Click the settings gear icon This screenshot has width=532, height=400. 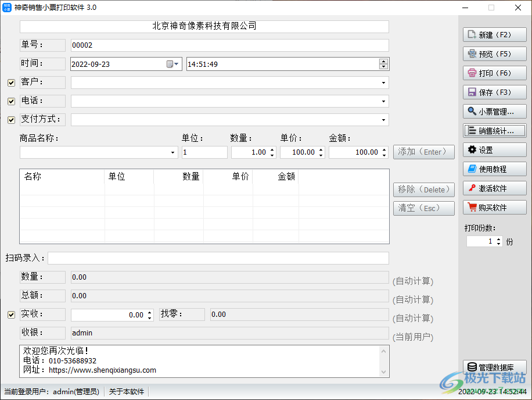[x=472, y=149]
